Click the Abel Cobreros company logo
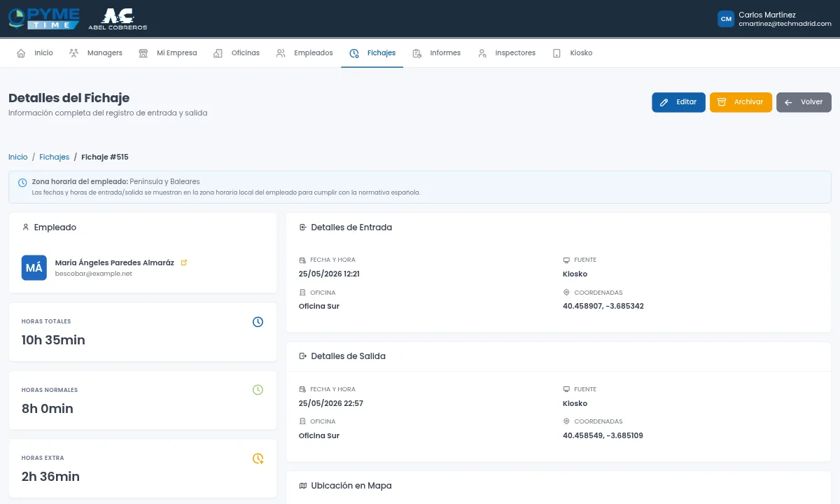 tap(118, 19)
